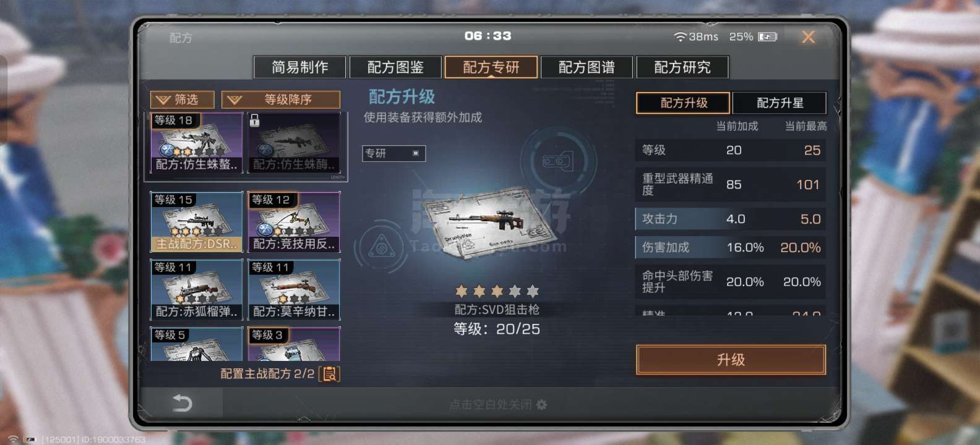Close the panel with the orange X

click(808, 37)
